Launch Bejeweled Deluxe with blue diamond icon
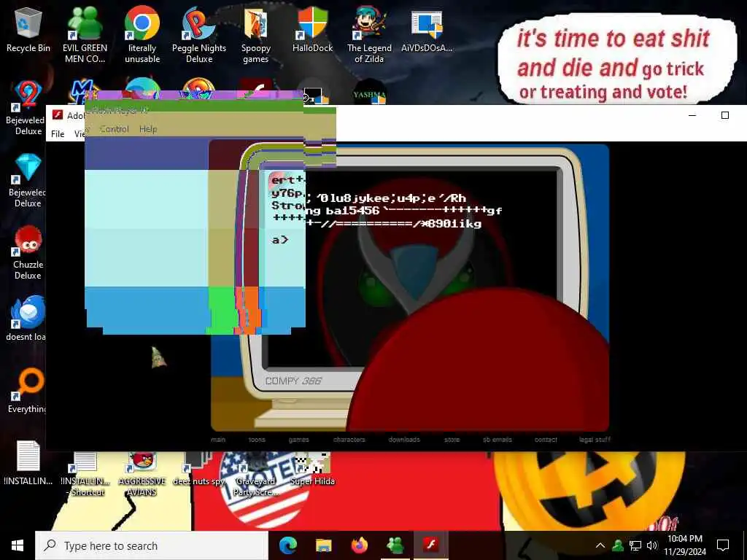The height and width of the screenshot is (560, 747). point(28,181)
